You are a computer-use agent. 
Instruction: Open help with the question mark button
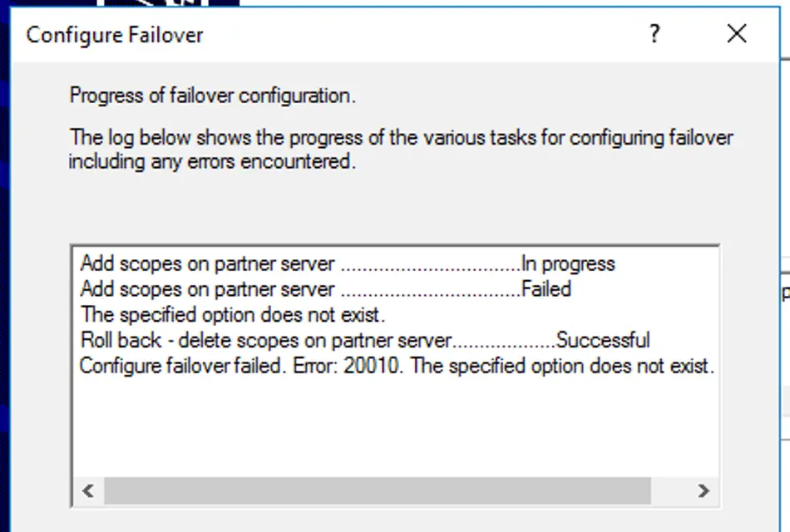pyautogui.click(x=654, y=34)
